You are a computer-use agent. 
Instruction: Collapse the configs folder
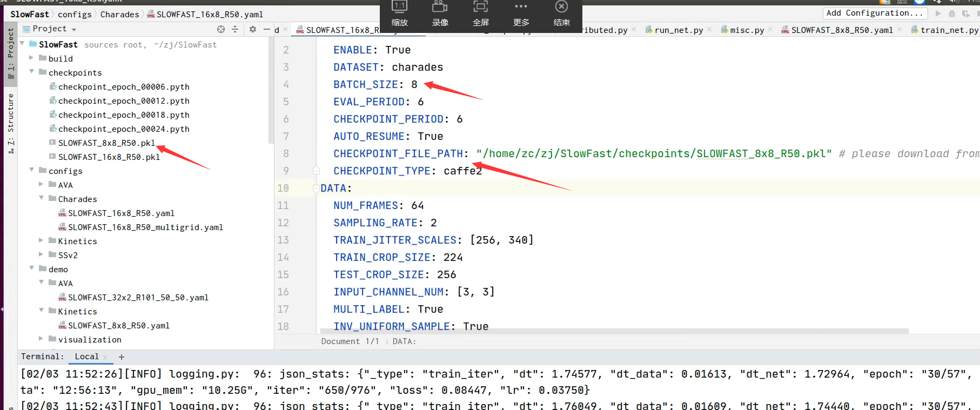click(31, 170)
